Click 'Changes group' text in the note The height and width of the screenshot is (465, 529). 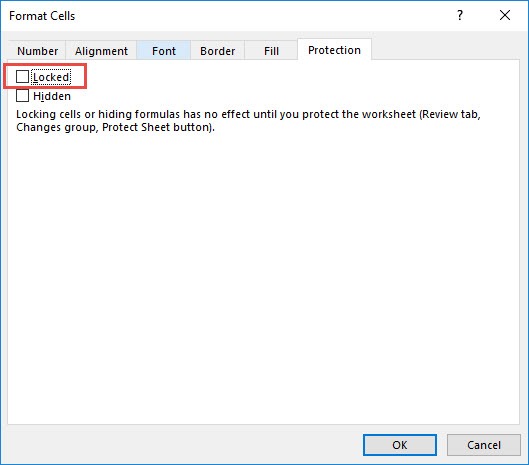pyautogui.click(x=56, y=127)
